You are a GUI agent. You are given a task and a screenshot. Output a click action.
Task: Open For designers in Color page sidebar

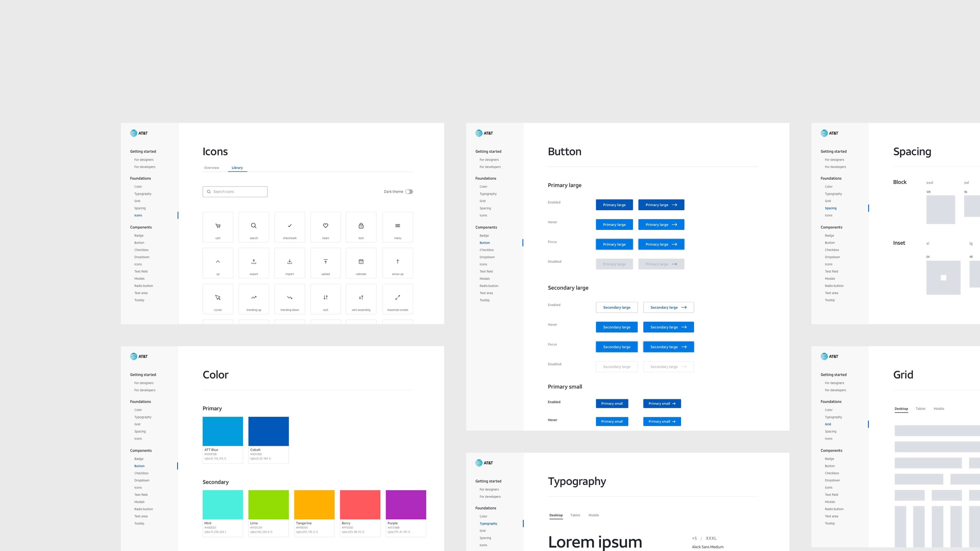(144, 383)
